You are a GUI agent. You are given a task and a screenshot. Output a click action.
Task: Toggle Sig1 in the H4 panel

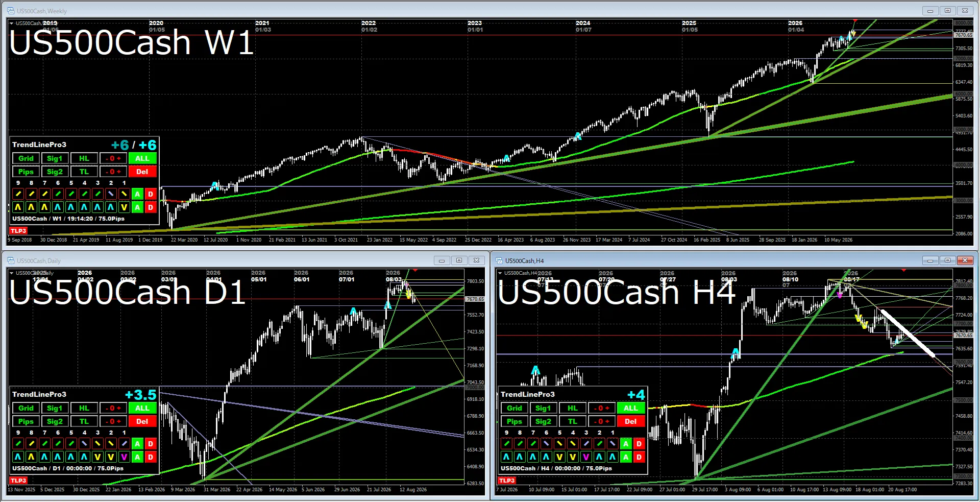click(543, 408)
